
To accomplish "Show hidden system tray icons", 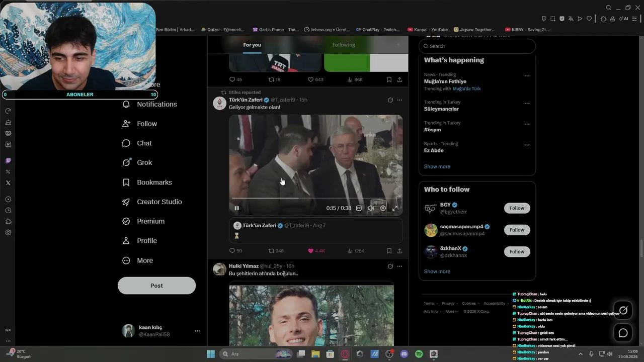I will (580, 354).
